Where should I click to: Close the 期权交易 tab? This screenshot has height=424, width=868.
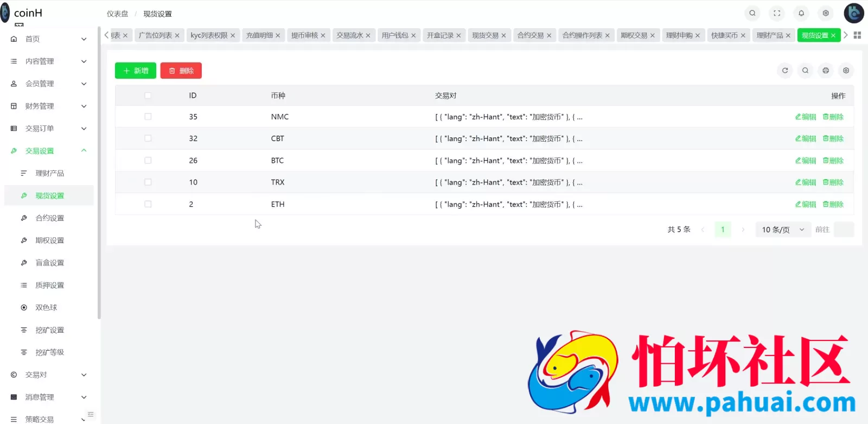coord(653,36)
